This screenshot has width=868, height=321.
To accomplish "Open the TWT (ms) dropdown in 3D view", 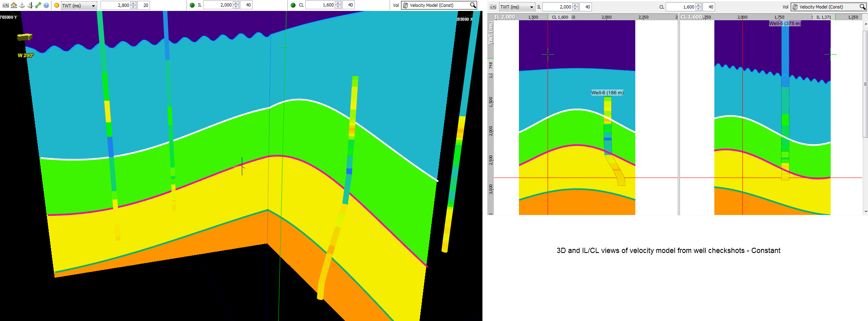I will (x=79, y=6).
